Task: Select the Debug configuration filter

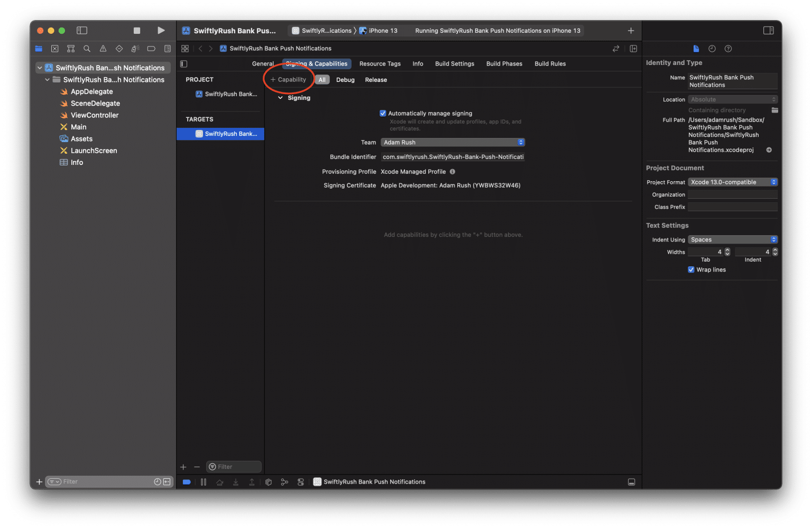Action: click(345, 80)
